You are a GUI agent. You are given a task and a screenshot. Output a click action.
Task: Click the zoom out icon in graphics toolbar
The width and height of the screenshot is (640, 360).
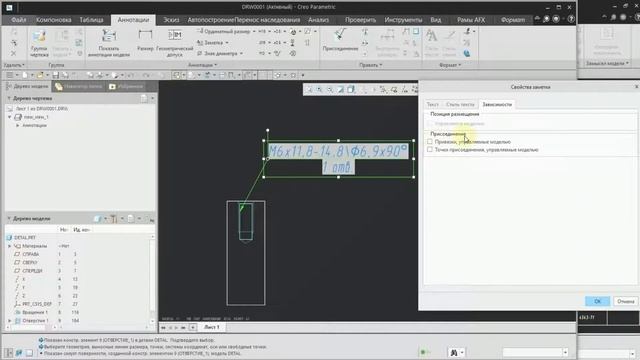(x=330, y=89)
